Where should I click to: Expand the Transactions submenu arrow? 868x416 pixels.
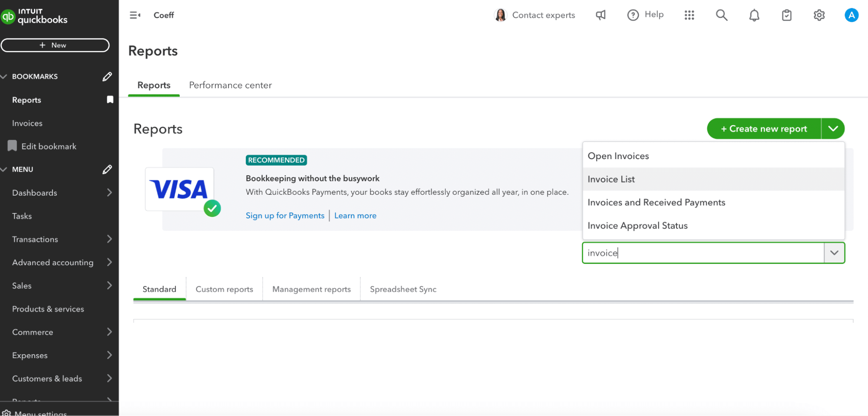tap(109, 239)
